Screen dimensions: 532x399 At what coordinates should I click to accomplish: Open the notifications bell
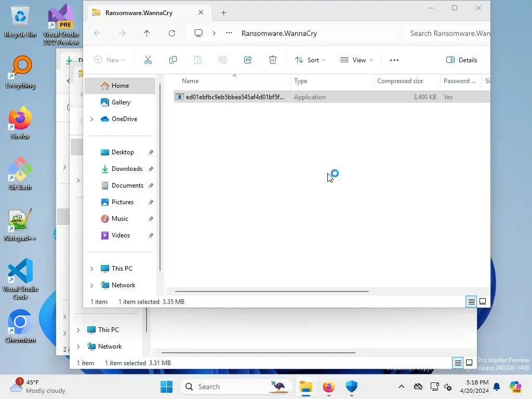tap(497, 387)
